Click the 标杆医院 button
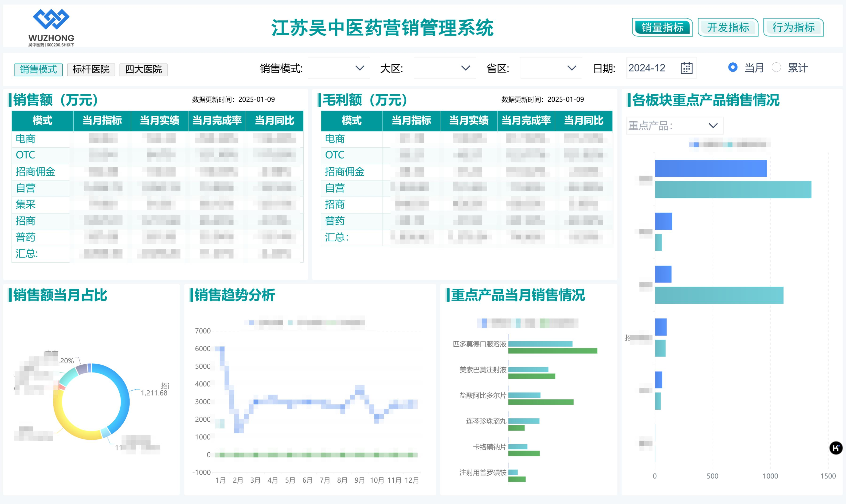Image resolution: width=846 pixels, height=504 pixels. [x=91, y=69]
